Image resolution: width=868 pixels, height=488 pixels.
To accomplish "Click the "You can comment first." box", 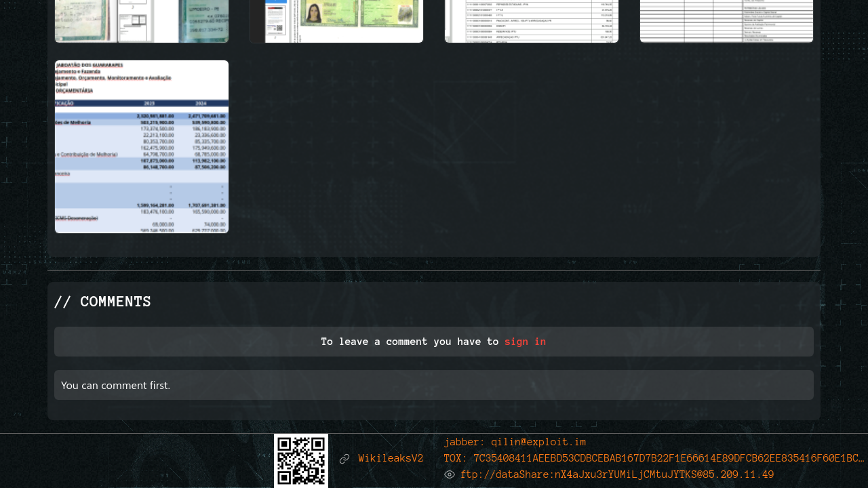I will [434, 385].
